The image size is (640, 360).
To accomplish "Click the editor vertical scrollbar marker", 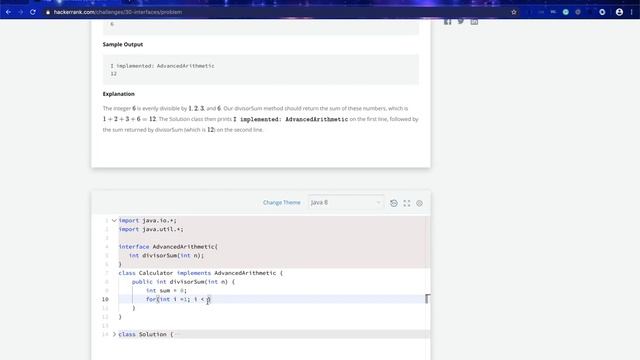I will 427,299.
